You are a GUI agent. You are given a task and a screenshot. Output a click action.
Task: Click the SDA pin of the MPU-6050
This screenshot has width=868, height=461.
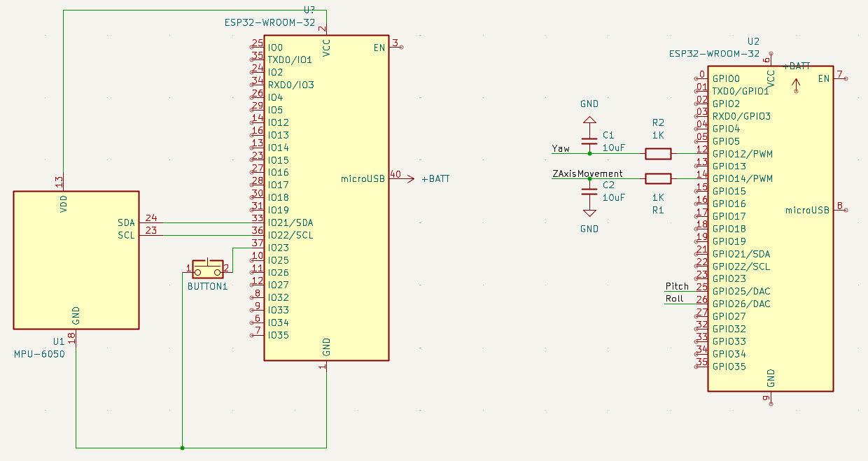[x=126, y=222]
